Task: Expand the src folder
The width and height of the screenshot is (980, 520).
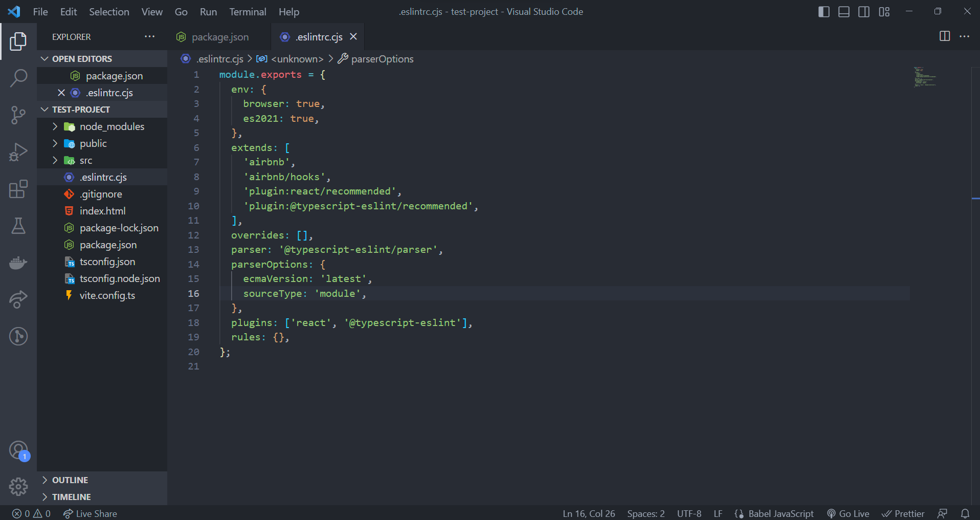Action: pos(102,160)
